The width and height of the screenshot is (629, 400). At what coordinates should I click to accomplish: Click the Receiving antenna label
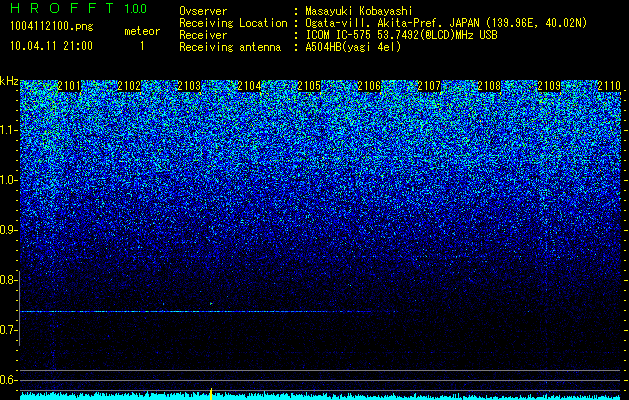tap(230, 47)
